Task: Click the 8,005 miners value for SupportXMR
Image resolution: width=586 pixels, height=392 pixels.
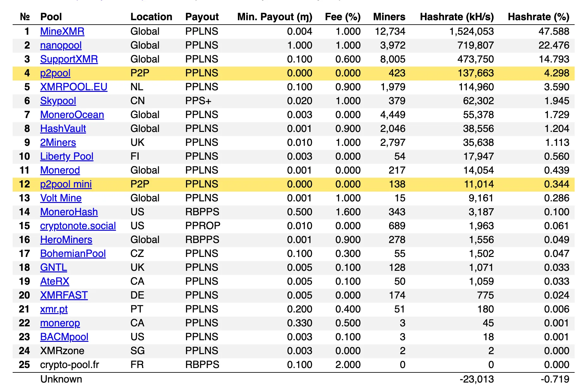Action: click(393, 59)
